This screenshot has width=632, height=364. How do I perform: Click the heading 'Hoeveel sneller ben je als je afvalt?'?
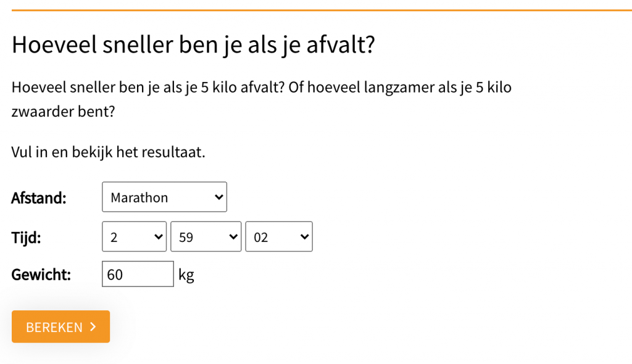(193, 45)
